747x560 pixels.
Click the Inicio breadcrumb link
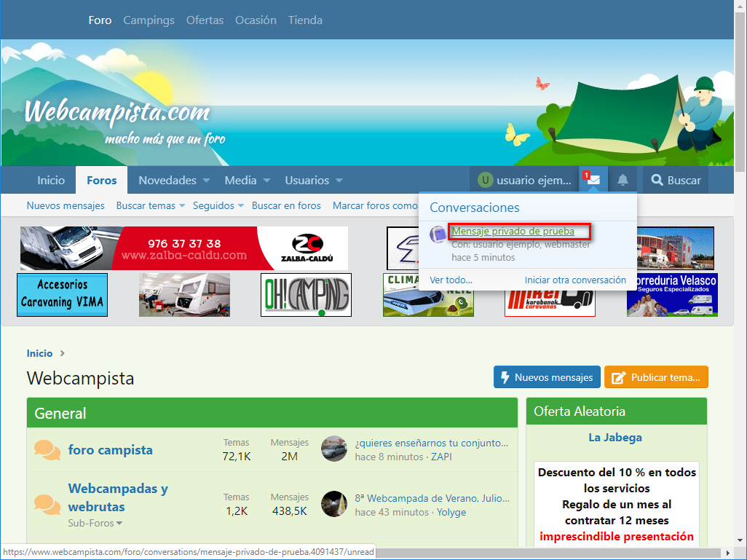39,353
